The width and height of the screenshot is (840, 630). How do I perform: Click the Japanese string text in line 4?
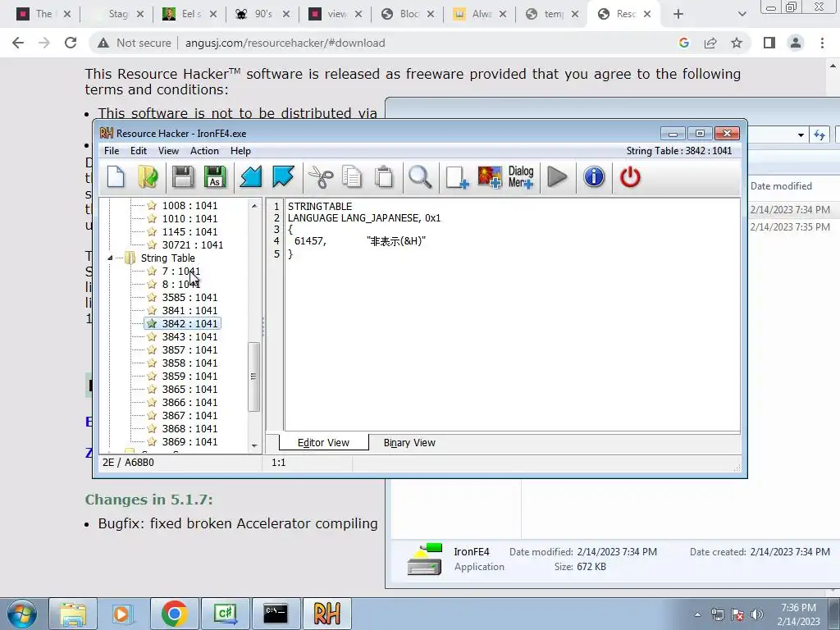[x=396, y=241]
